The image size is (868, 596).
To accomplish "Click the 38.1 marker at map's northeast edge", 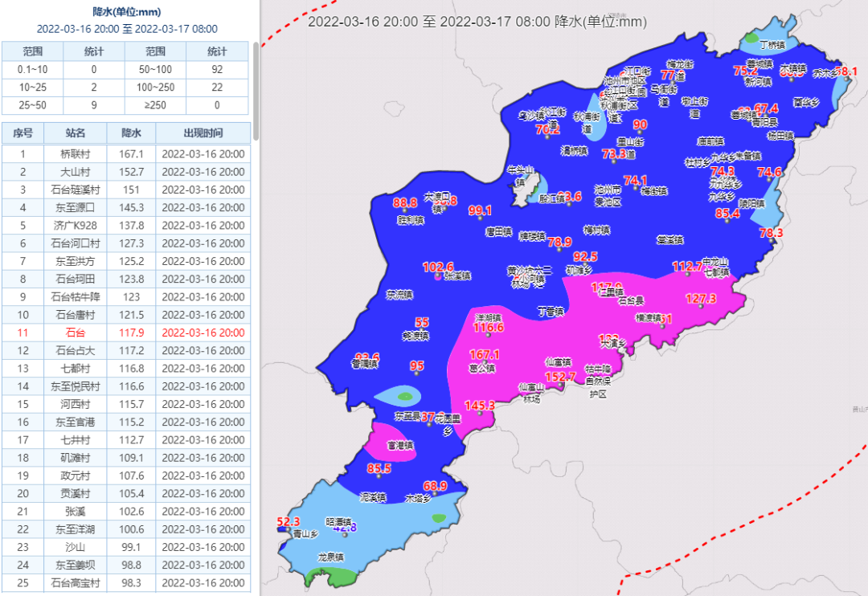I will point(845,71).
